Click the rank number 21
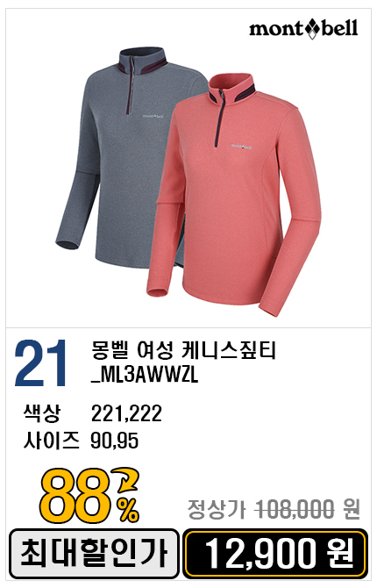 tap(40, 363)
